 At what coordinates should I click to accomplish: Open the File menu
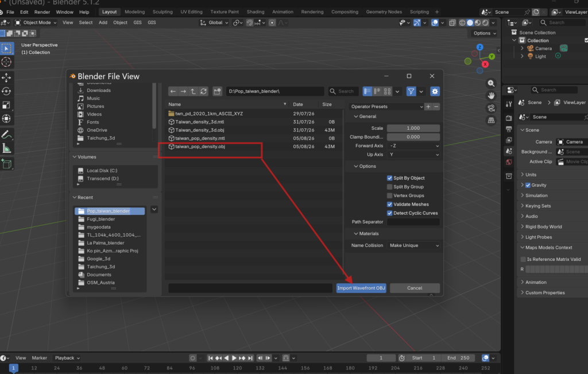pos(10,12)
